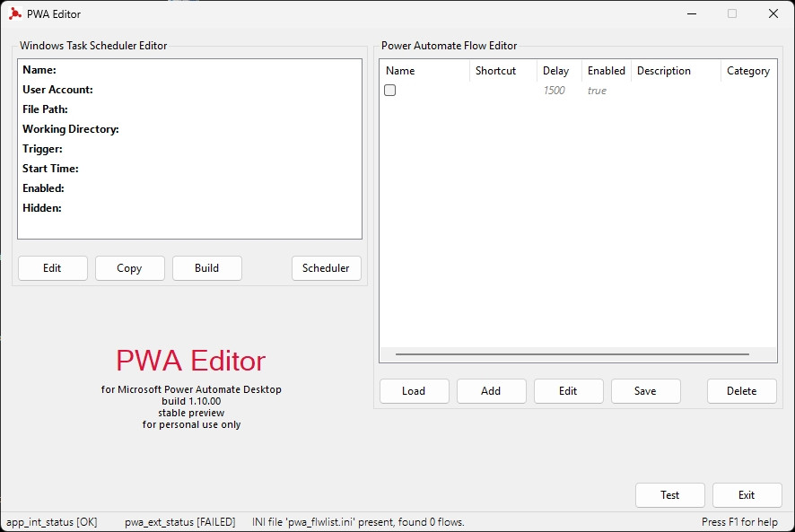Close the PWA Editor window
The image size is (795, 532).
pos(773,13)
